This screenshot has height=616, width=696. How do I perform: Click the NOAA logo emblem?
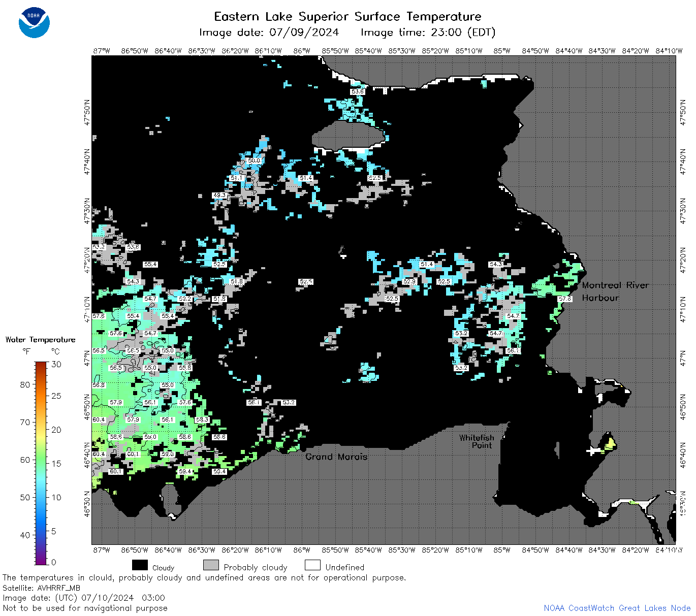[34, 22]
